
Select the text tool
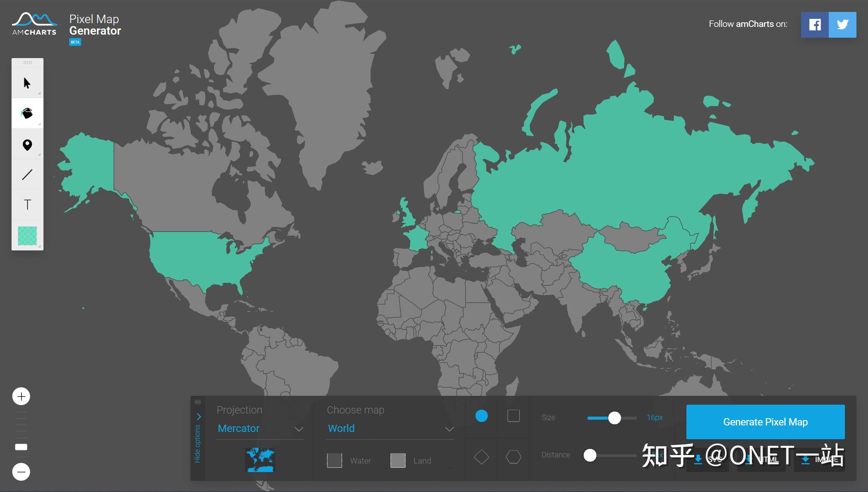click(27, 205)
